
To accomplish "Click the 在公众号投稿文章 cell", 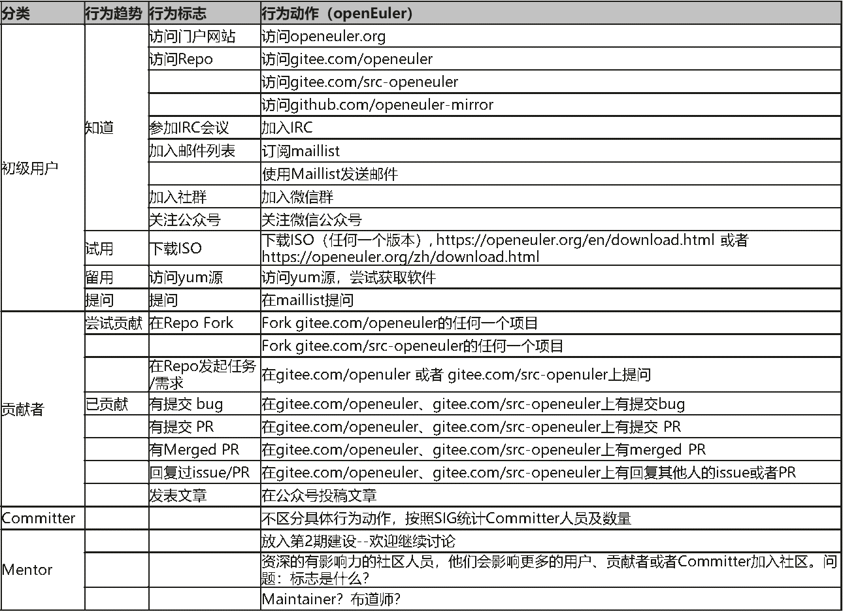I will (319, 496).
